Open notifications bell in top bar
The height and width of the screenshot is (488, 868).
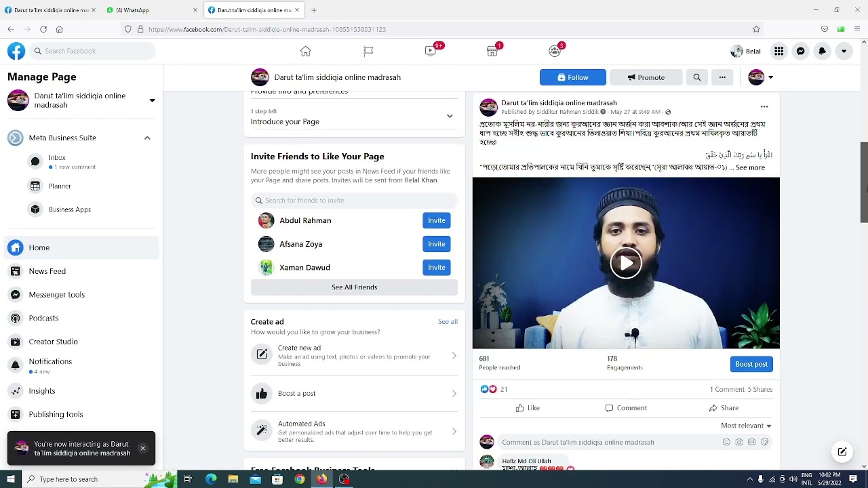pos(822,51)
